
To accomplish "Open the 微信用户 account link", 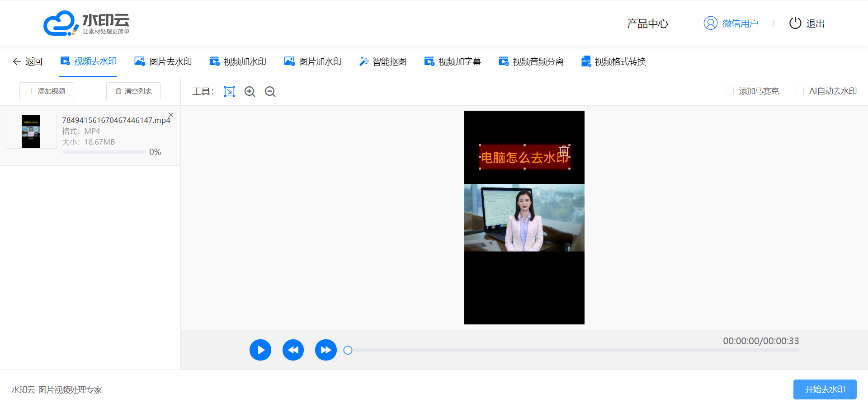I will coord(740,23).
